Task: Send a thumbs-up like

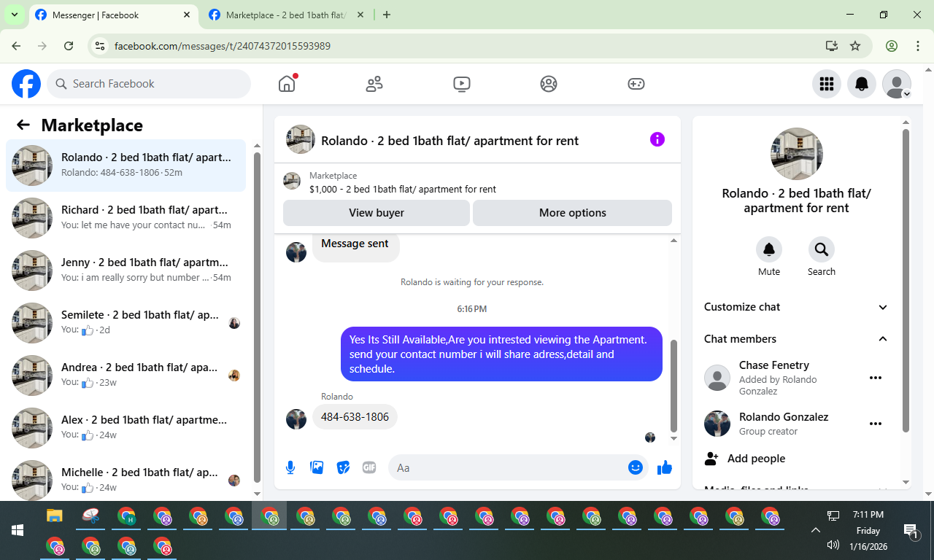Action: [x=664, y=467]
